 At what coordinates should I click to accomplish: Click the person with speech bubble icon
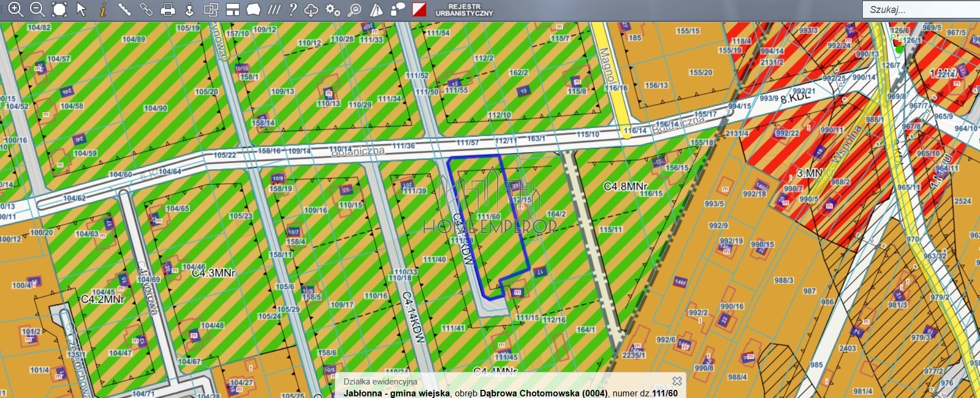coord(398,9)
